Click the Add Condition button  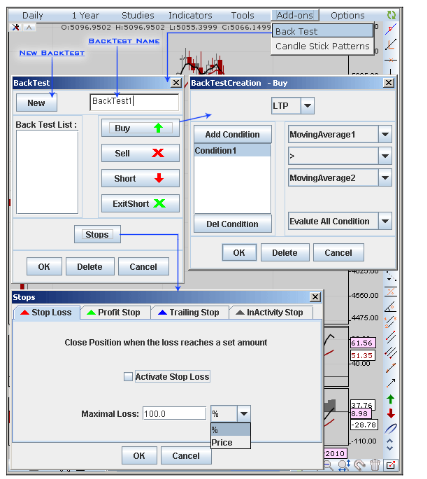coord(233,134)
